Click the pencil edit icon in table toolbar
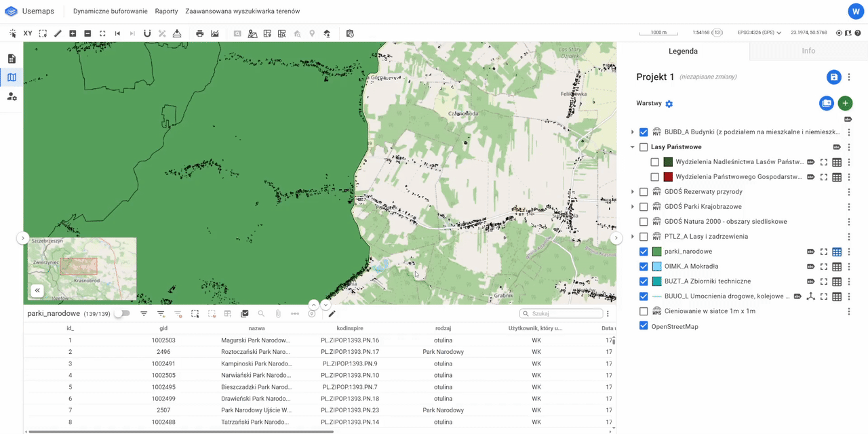The image size is (868, 434). (x=332, y=314)
